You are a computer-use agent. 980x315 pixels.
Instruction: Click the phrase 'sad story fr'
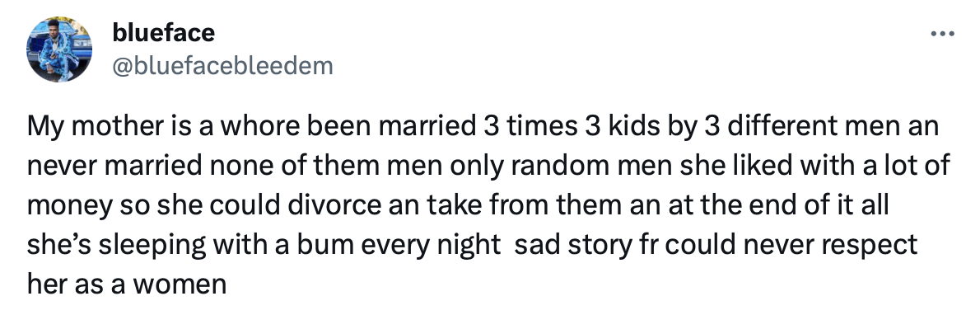pyautogui.click(x=586, y=245)
